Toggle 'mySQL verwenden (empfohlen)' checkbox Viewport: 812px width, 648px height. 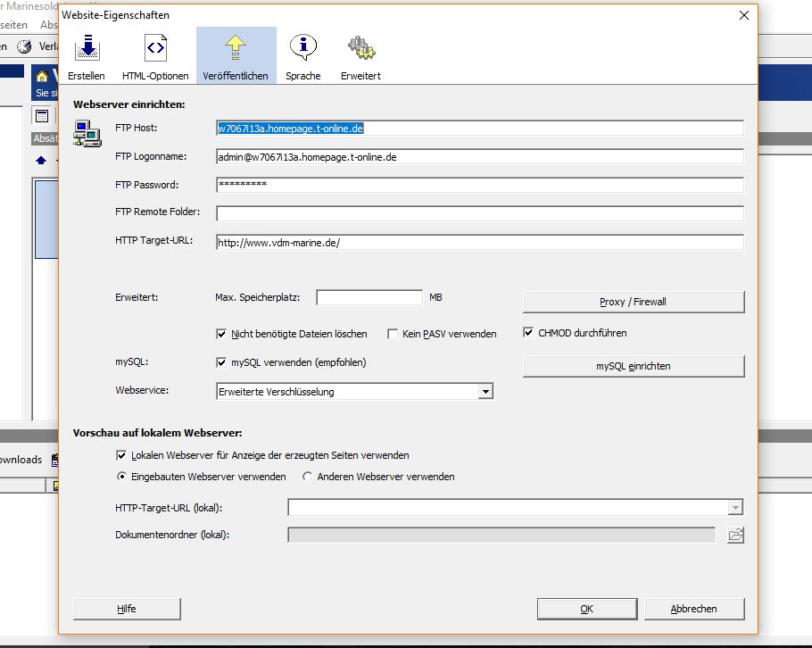pyautogui.click(x=222, y=362)
